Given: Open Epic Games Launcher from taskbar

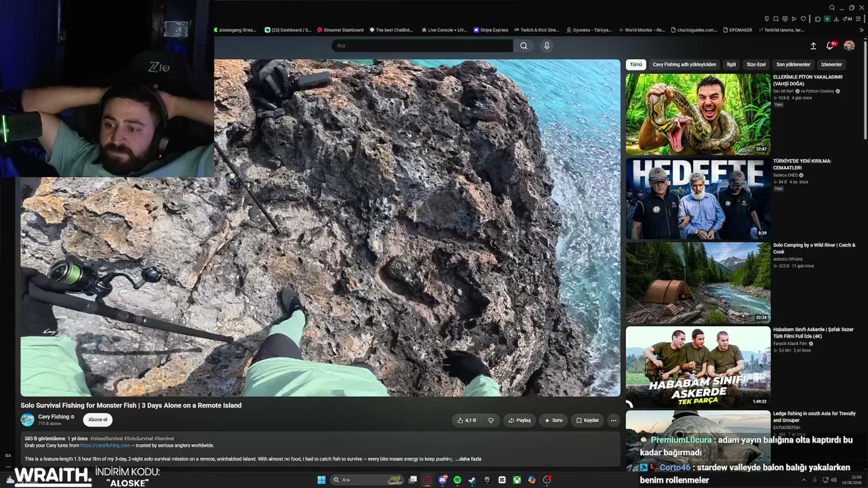Looking at the screenshot, I should point(487,480).
